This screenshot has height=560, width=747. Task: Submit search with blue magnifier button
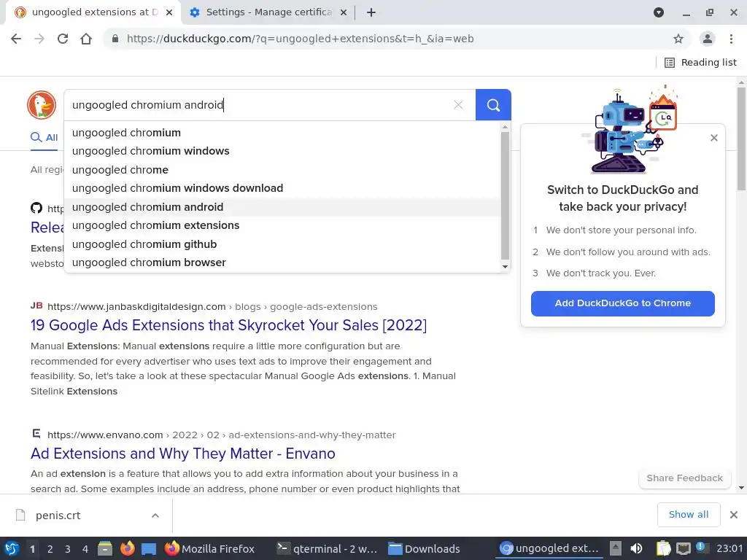(x=493, y=105)
